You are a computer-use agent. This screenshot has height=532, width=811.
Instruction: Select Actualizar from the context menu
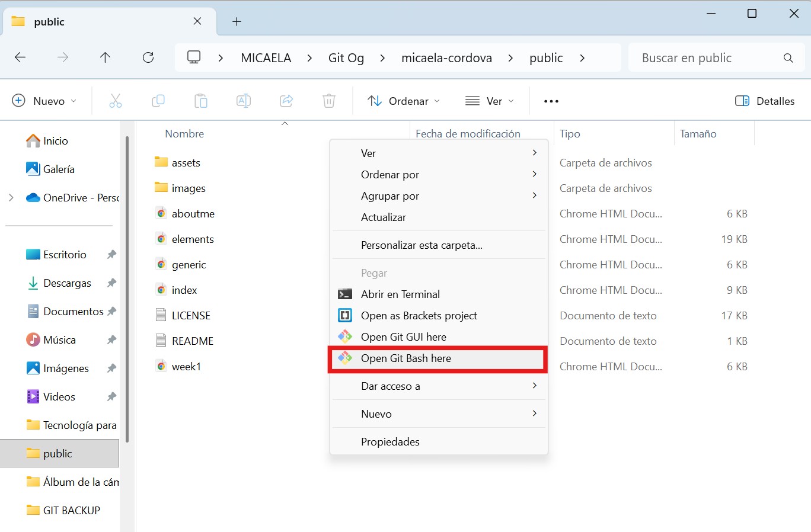tap(383, 217)
